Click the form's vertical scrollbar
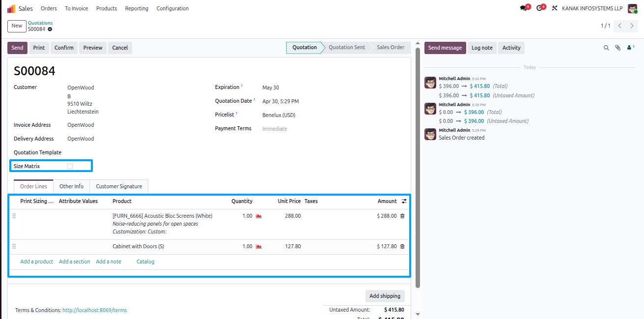This screenshot has height=319, width=644. 418,167
